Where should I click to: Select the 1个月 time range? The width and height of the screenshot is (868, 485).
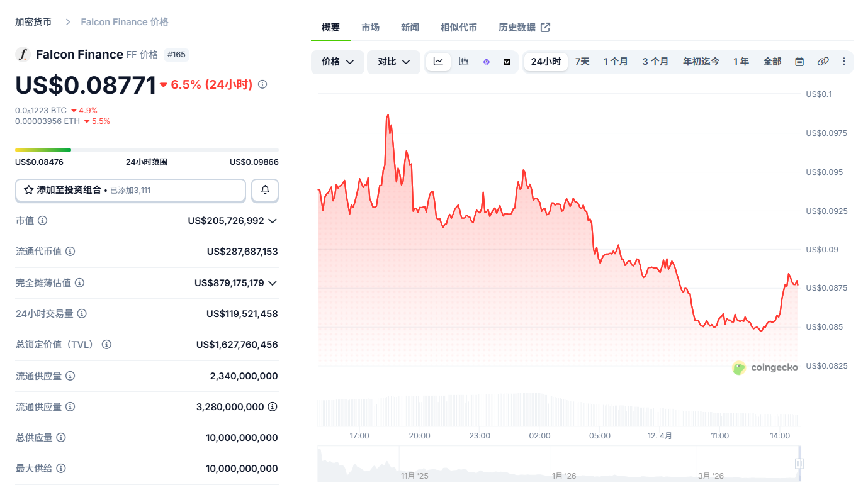(x=616, y=62)
